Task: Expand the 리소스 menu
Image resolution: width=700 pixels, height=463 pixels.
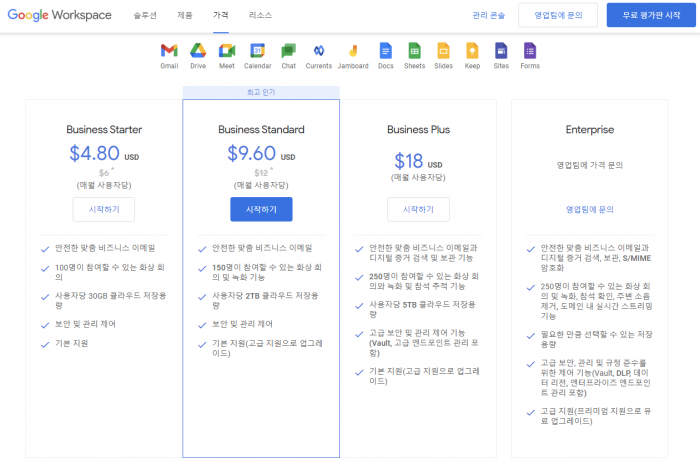Action: [x=260, y=16]
